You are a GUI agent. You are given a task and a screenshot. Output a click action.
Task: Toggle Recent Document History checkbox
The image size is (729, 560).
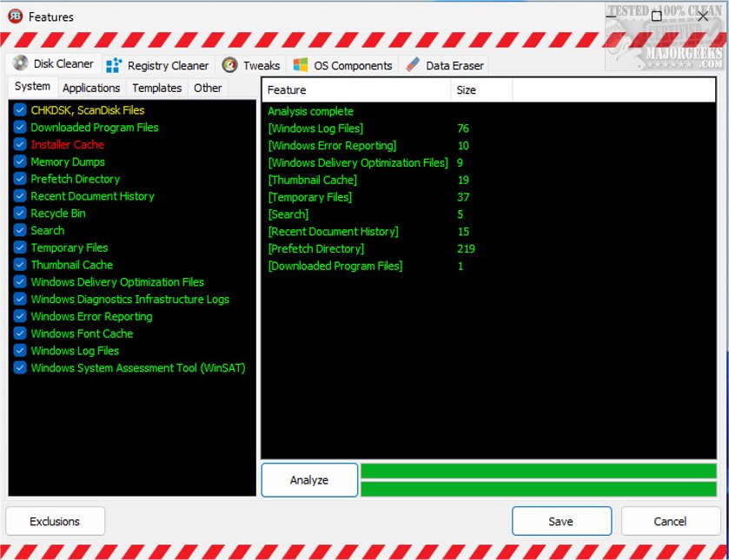(x=20, y=195)
